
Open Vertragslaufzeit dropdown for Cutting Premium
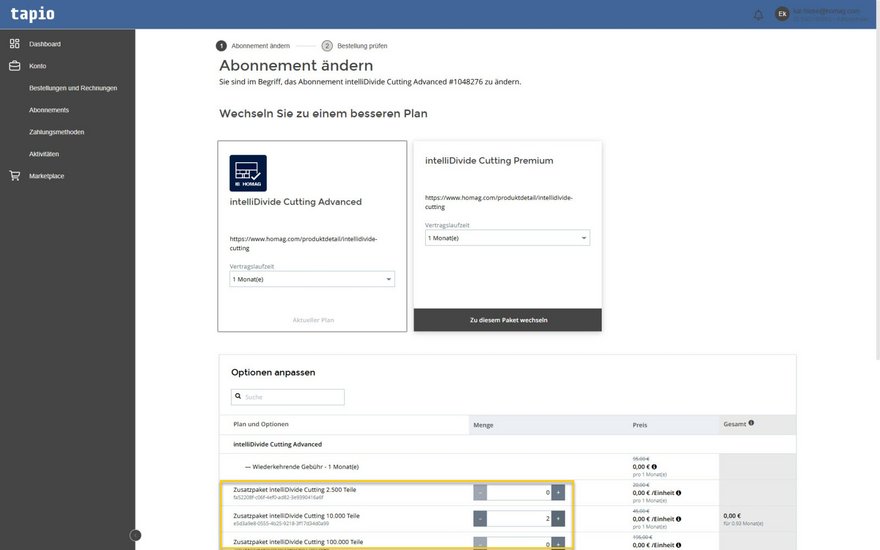coord(507,238)
